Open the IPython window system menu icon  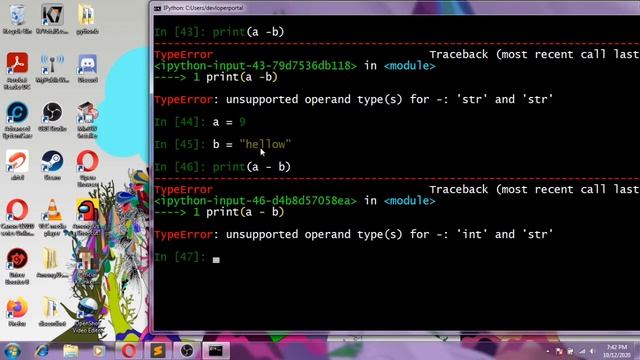point(158,8)
